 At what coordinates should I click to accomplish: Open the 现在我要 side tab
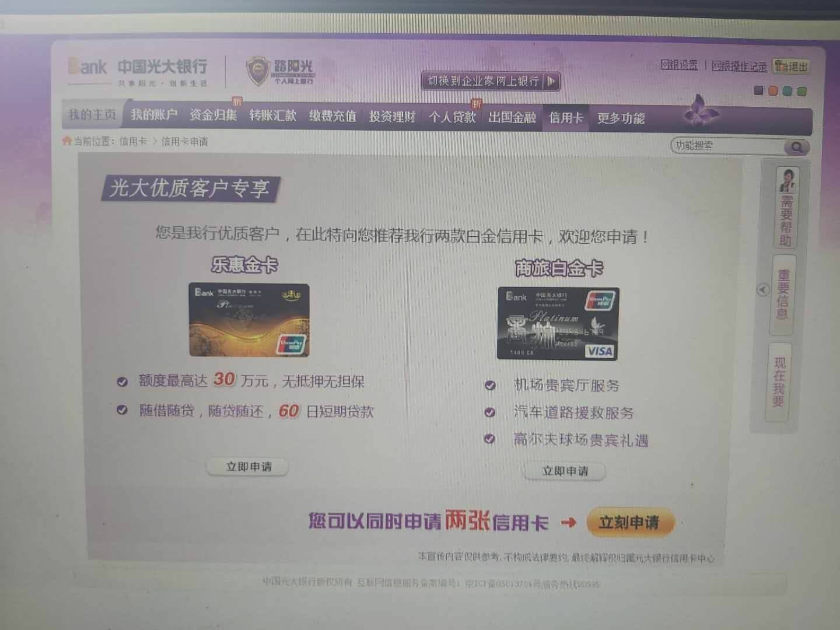(778, 382)
